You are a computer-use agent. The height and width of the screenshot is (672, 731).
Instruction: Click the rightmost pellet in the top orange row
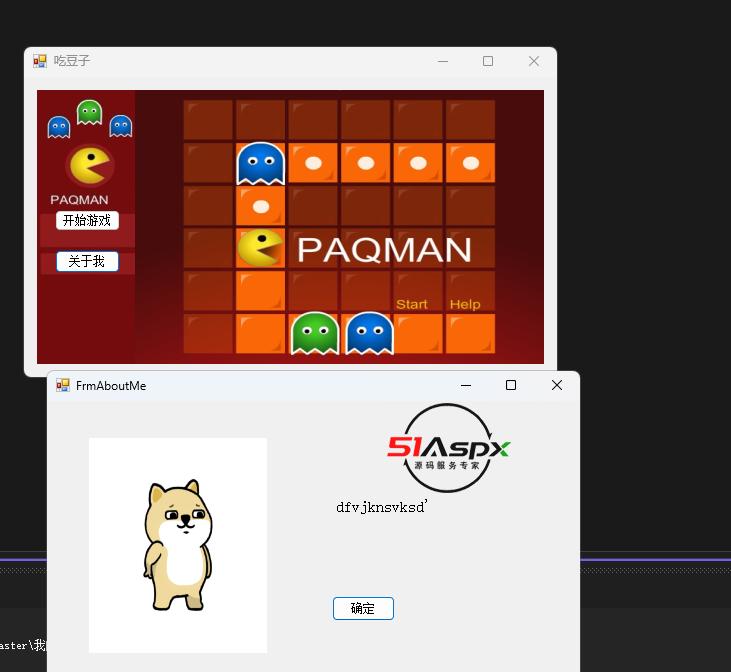click(x=471, y=163)
